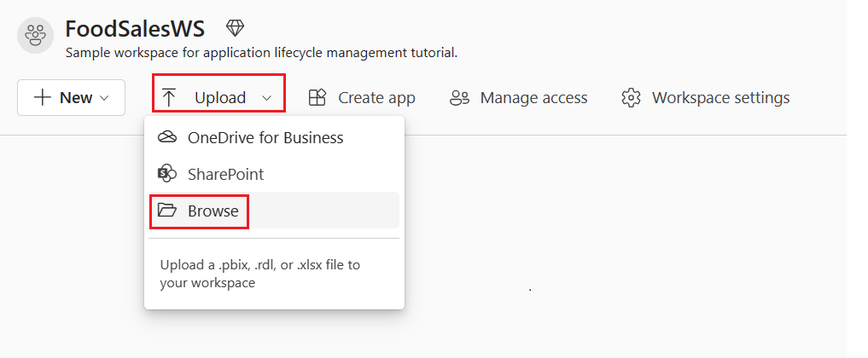
Task: Open Create app
Action: pyautogui.click(x=376, y=98)
